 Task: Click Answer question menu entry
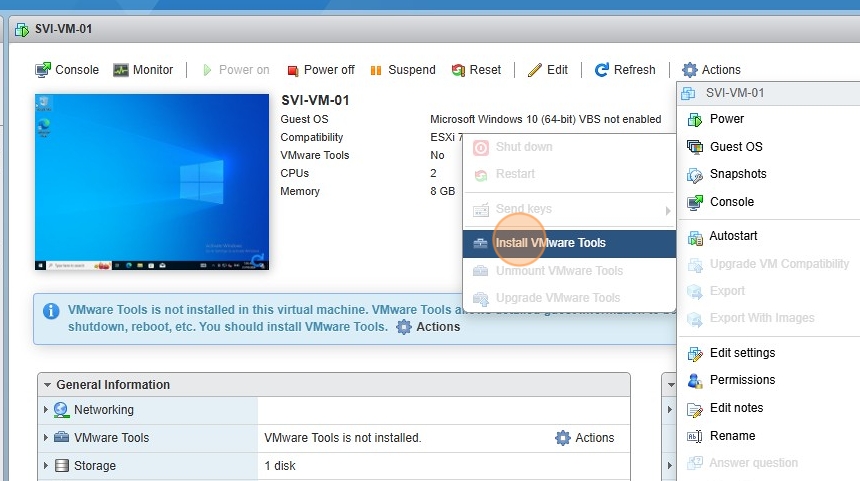[x=769, y=463]
